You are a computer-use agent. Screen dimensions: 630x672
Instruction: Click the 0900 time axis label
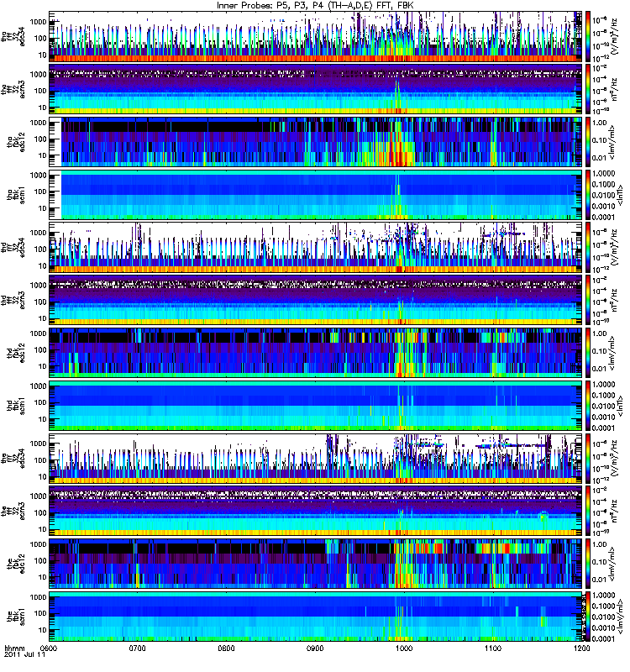coord(316,648)
